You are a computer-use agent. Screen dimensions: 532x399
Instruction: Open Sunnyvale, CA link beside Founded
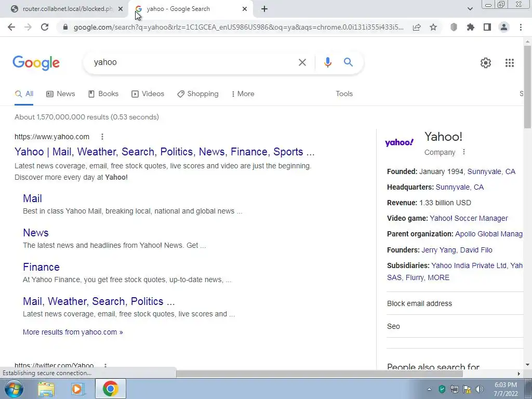tap(491, 171)
